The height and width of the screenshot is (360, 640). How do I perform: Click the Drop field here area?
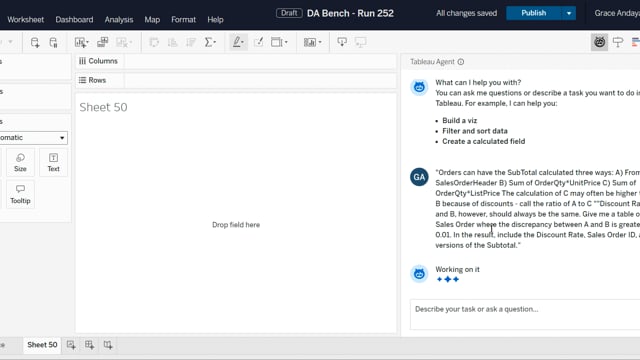(236, 225)
